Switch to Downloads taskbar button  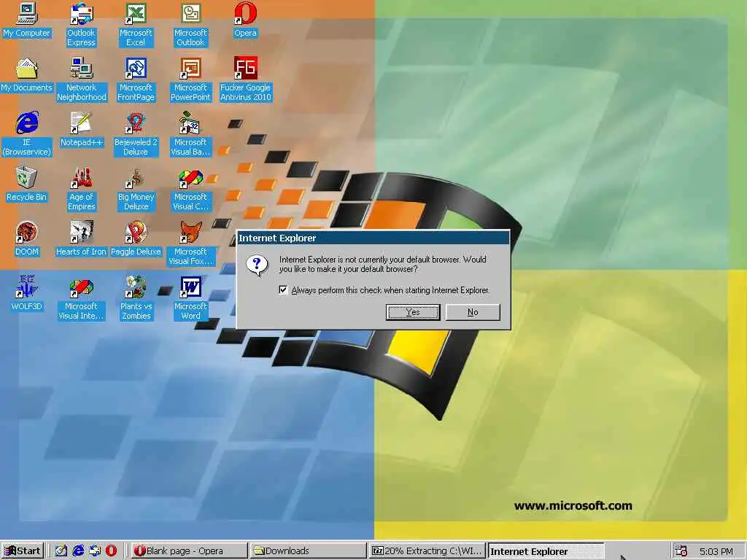pos(309,551)
